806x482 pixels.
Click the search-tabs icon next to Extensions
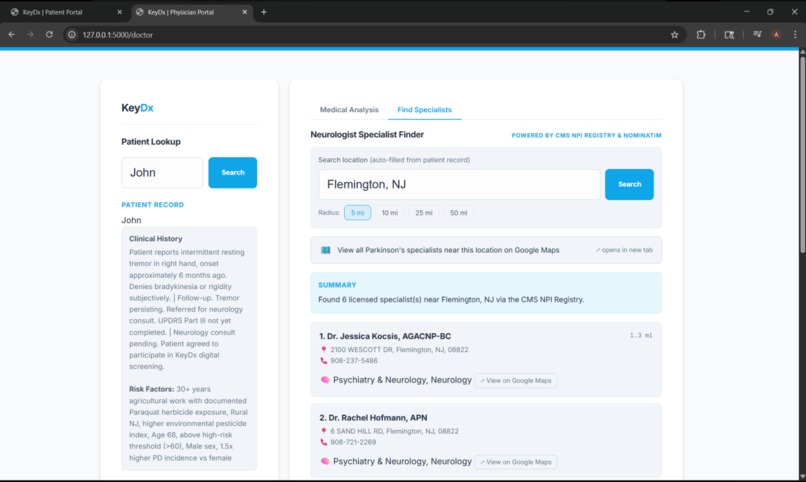click(x=729, y=34)
